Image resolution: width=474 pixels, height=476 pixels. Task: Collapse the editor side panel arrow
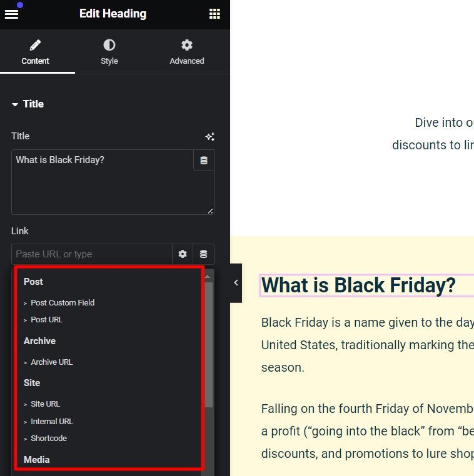click(x=236, y=283)
